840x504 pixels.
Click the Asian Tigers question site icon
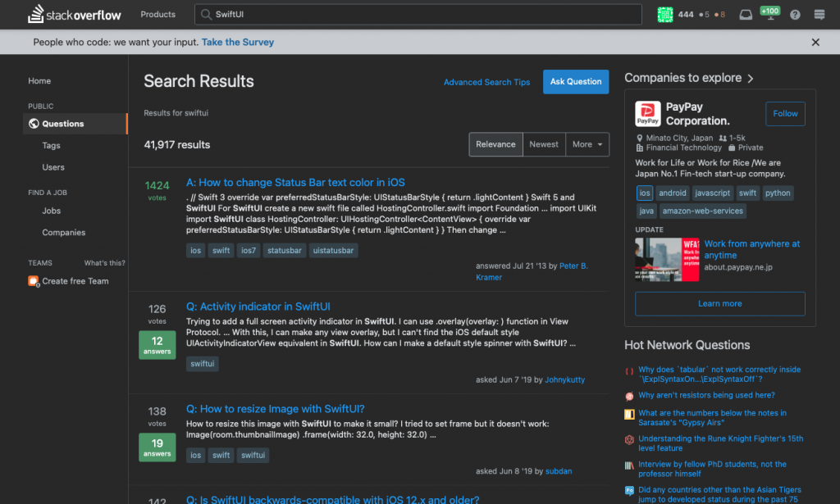(x=629, y=491)
